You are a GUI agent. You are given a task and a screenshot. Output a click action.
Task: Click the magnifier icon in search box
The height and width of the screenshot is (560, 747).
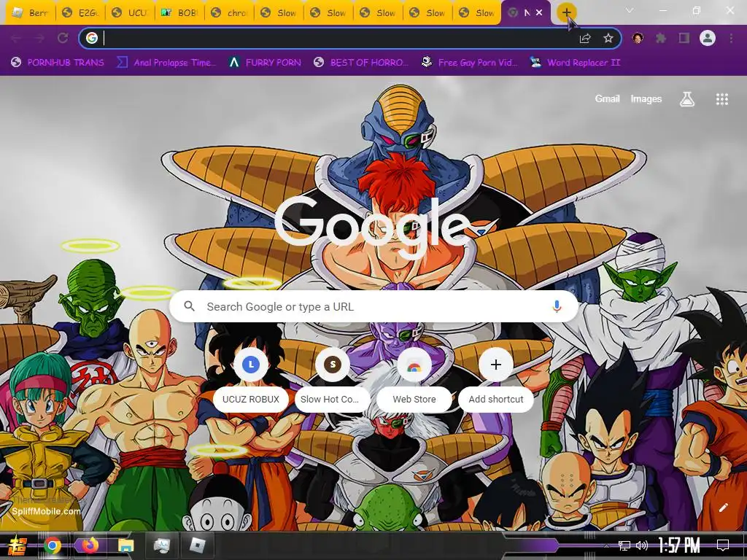(189, 306)
